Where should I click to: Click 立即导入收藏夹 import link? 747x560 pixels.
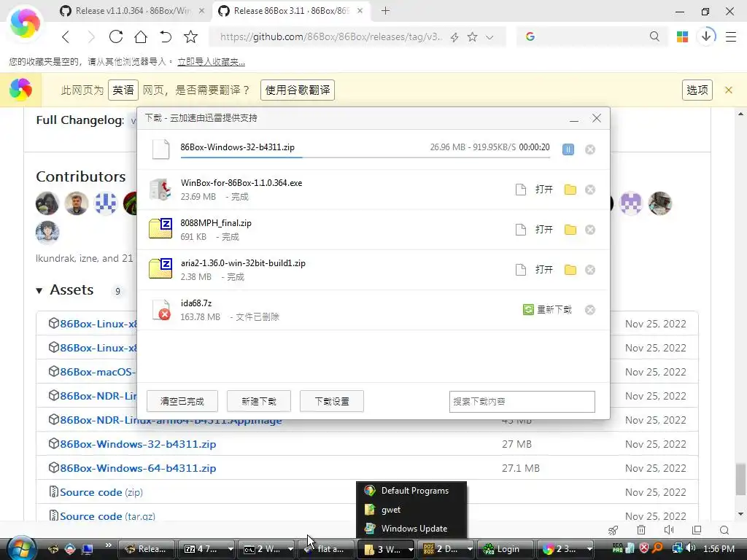[x=211, y=62]
